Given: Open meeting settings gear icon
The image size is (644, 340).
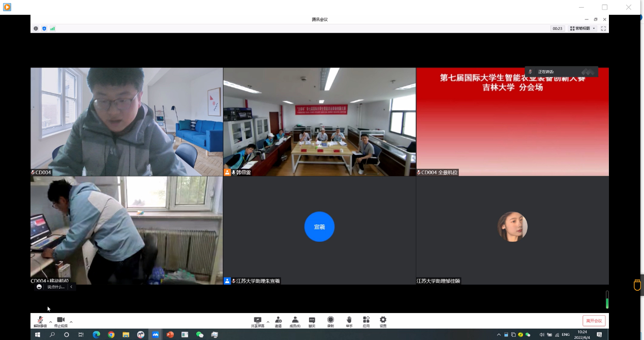Looking at the screenshot, I should coord(383,320).
